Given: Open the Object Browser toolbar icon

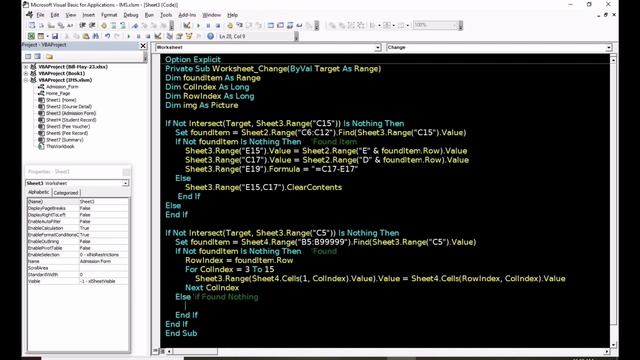Looking at the screenshot, I should coord(189,36).
